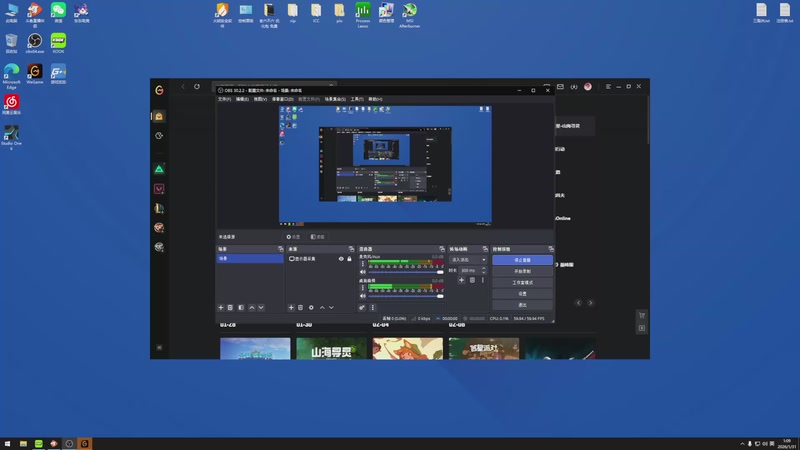Image resolution: width=800 pixels, height=450 pixels.
Task: Click the Start Recording button in Controls
Action: [x=522, y=271]
